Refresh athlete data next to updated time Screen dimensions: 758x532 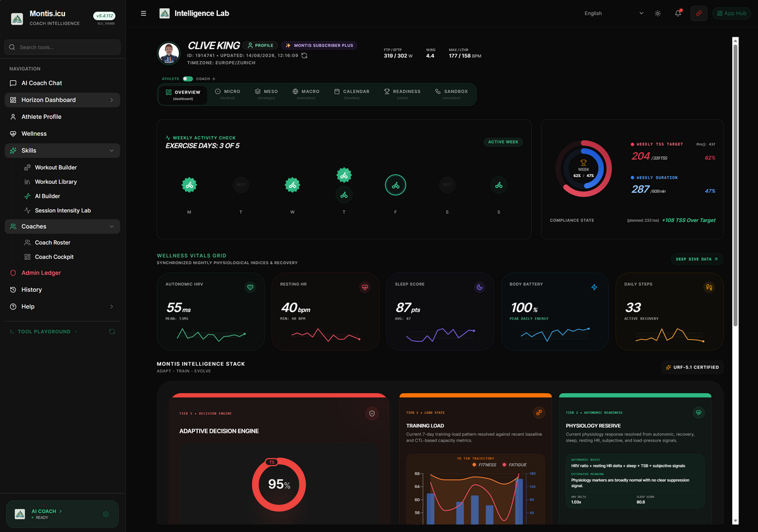pyautogui.click(x=304, y=56)
